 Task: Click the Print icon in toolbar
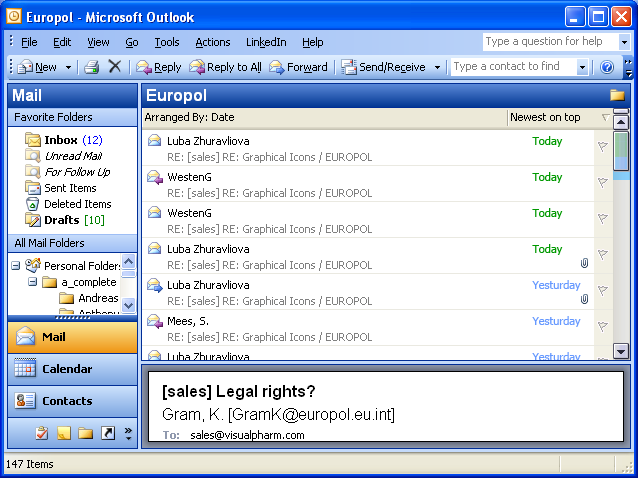[92, 67]
